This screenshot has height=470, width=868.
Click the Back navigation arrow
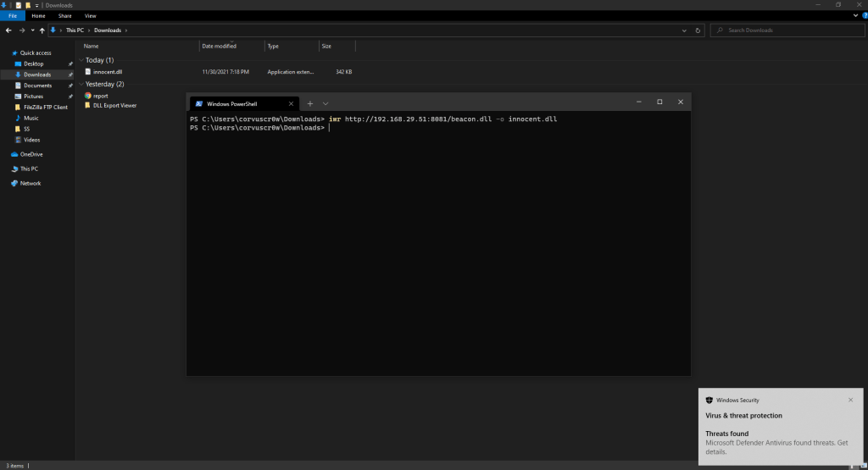point(8,30)
